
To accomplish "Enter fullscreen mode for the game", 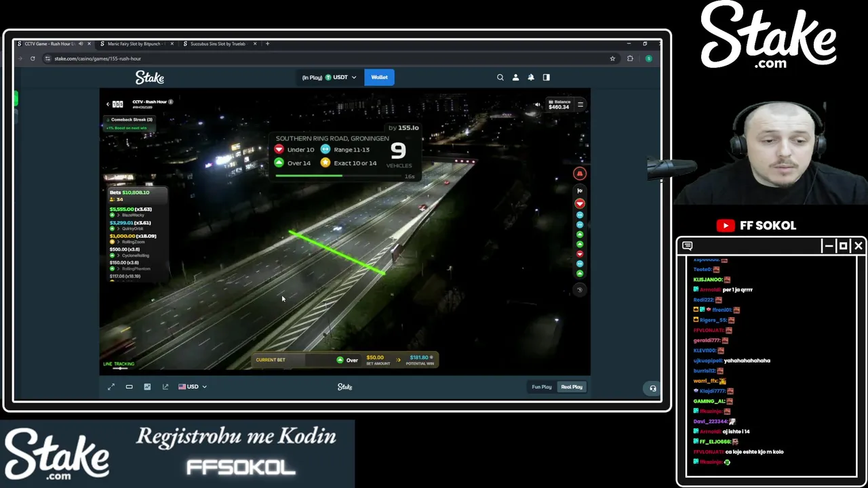I will tap(111, 387).
